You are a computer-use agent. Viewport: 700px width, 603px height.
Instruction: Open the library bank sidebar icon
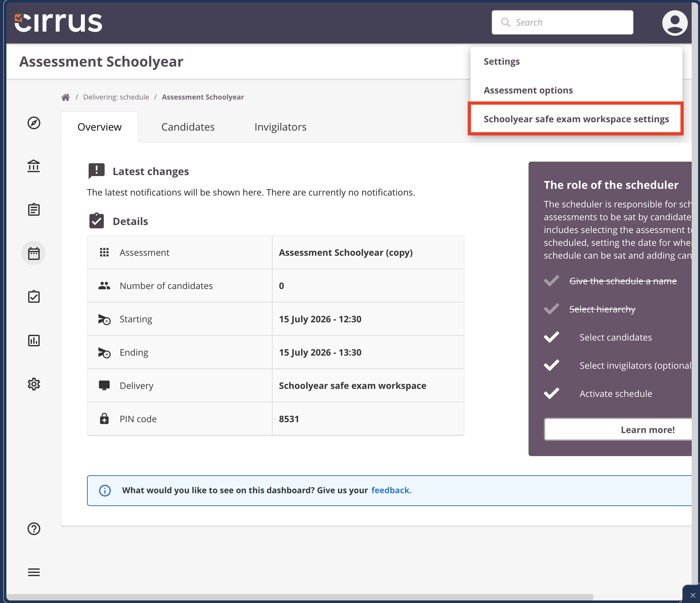[x=34, y=166]
